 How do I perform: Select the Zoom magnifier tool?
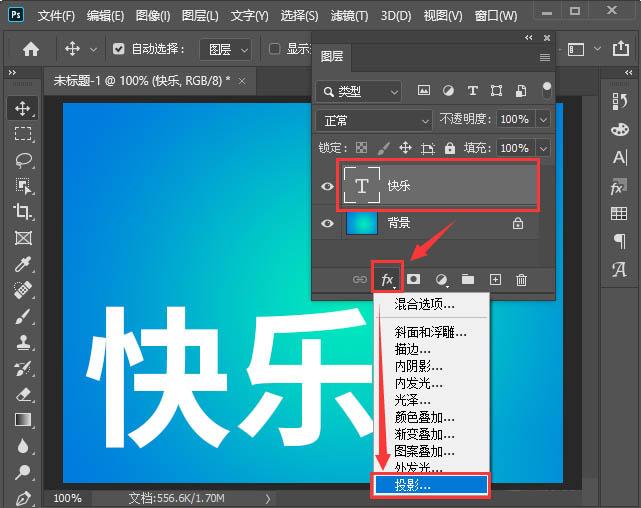[23, 472]
